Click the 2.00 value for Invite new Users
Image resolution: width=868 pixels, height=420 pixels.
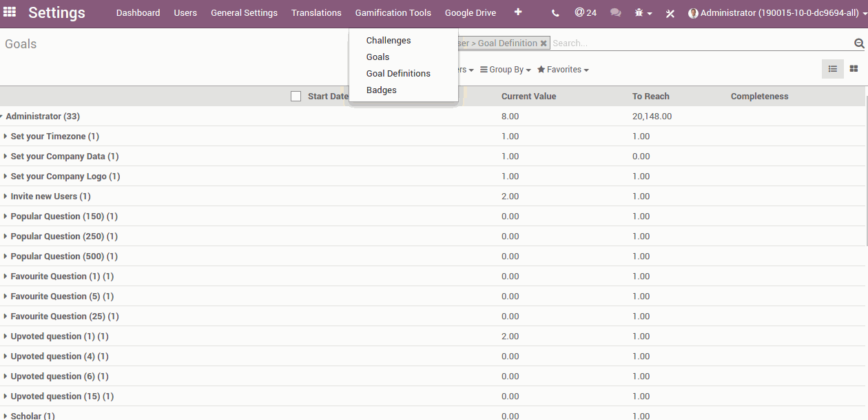click(510, 197)
